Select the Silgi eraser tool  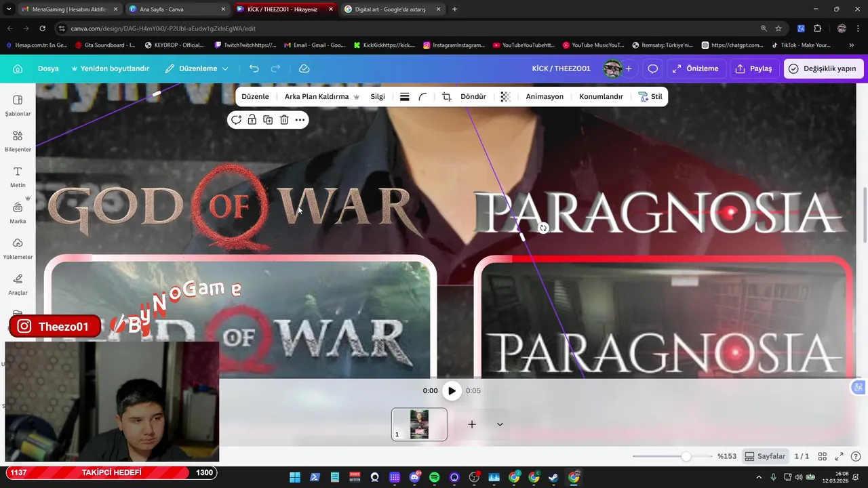click(x=378, y=96)
